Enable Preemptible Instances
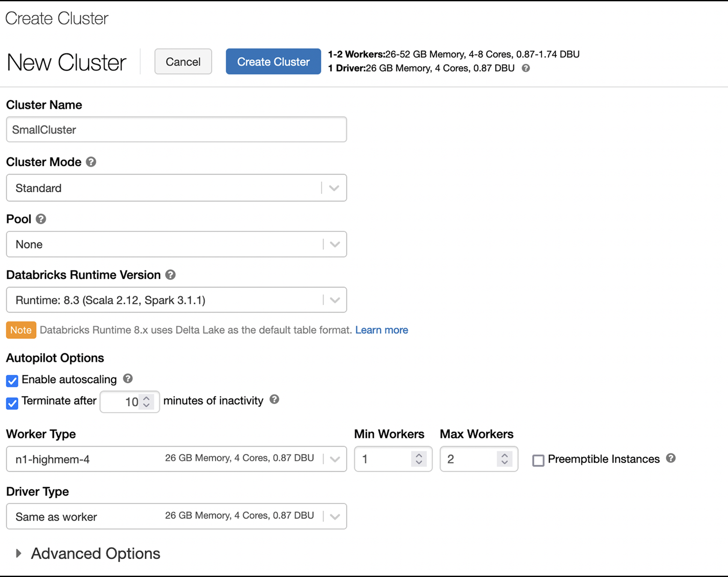Screen dimensions: 728x577 tap(538, 460)
